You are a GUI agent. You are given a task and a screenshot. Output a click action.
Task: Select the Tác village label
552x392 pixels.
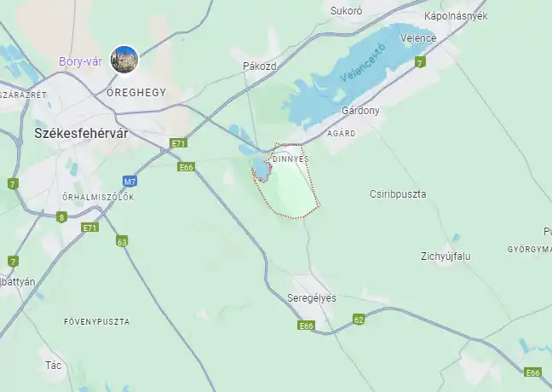(x=53, y=366)
